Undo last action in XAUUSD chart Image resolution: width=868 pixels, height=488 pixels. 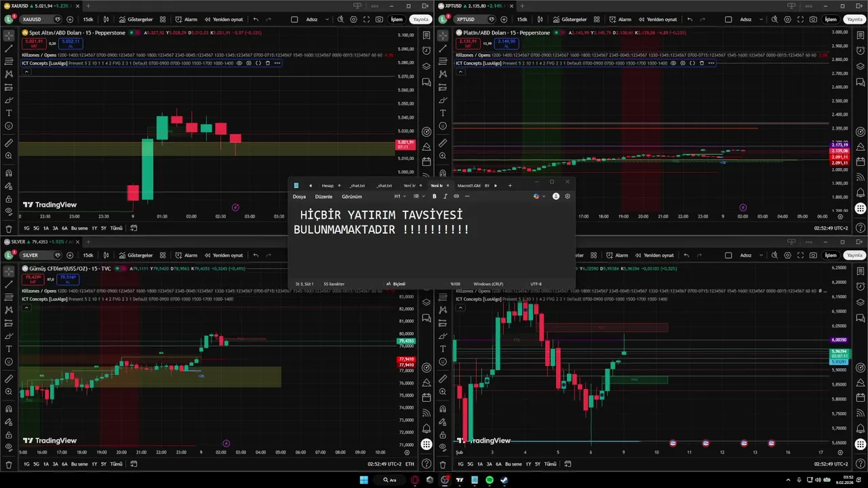point(256,20)
